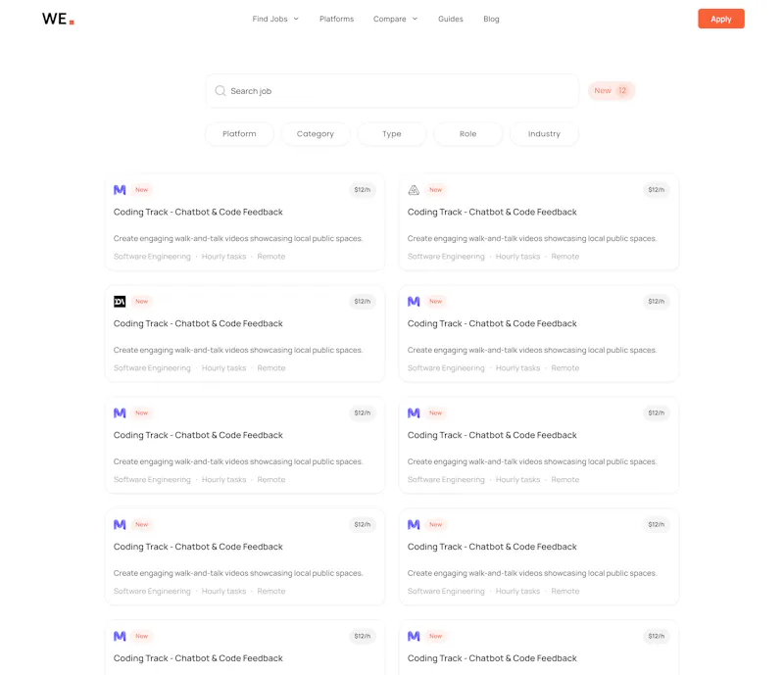
Task: Open the Category filter dropdown
Action: [316, 134]
